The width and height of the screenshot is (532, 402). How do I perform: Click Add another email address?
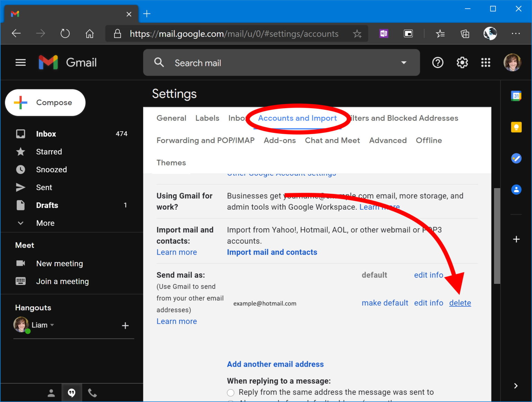pyautogui.click(x=275, y=364)
